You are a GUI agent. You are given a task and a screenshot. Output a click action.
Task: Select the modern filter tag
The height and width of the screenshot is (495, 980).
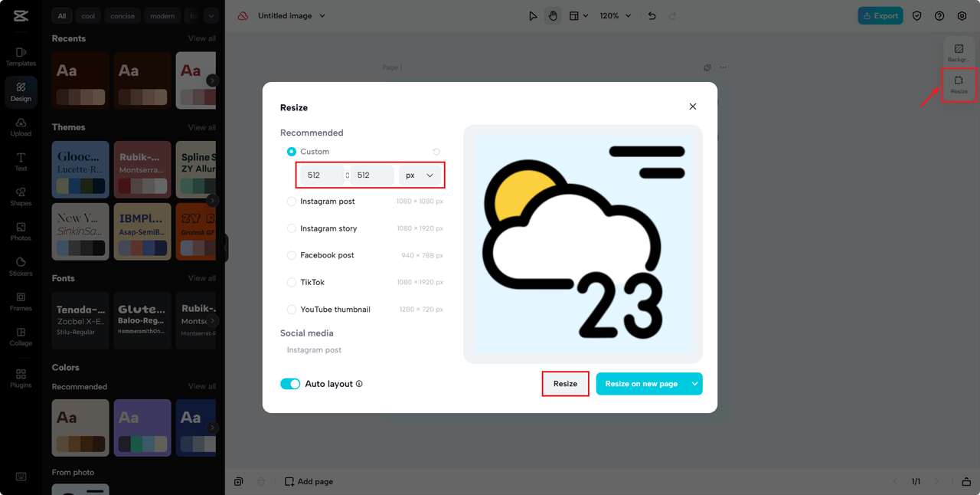point(162,15)
